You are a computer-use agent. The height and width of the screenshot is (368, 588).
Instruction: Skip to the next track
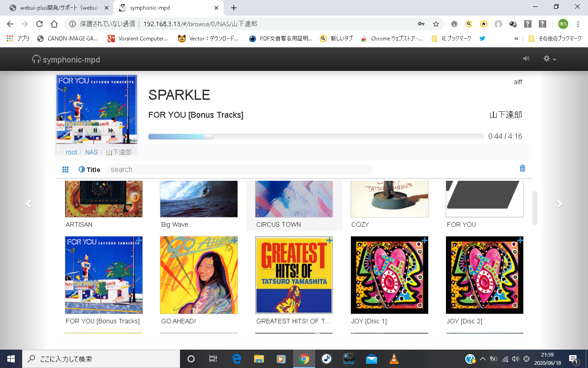[x=110, y=131]
